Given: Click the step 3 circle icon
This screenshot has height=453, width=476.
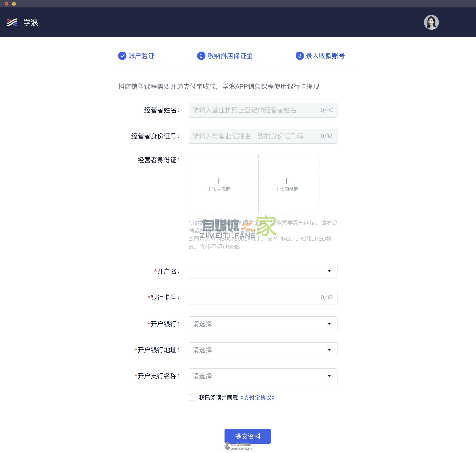Looking at the screenshot, I should click(299, 56).
